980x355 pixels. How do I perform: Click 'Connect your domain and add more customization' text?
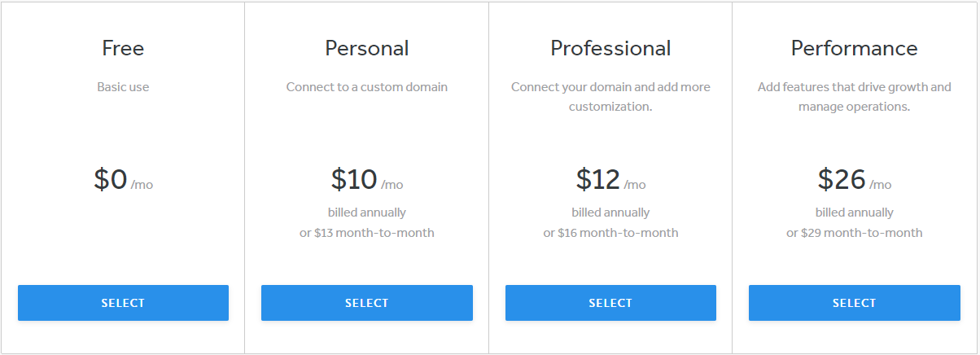coord(610,97)
